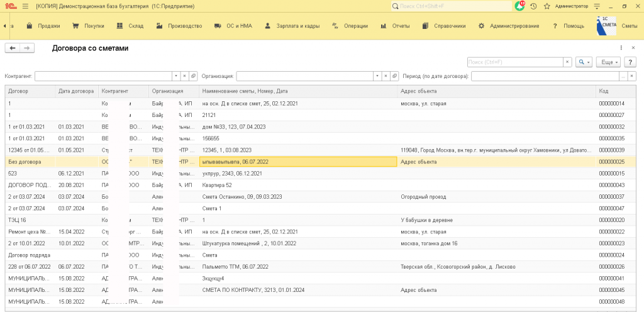Click the Операции Дт/Кт icon
This screenshot has height=312, width=644.
(x=335, y=25)
